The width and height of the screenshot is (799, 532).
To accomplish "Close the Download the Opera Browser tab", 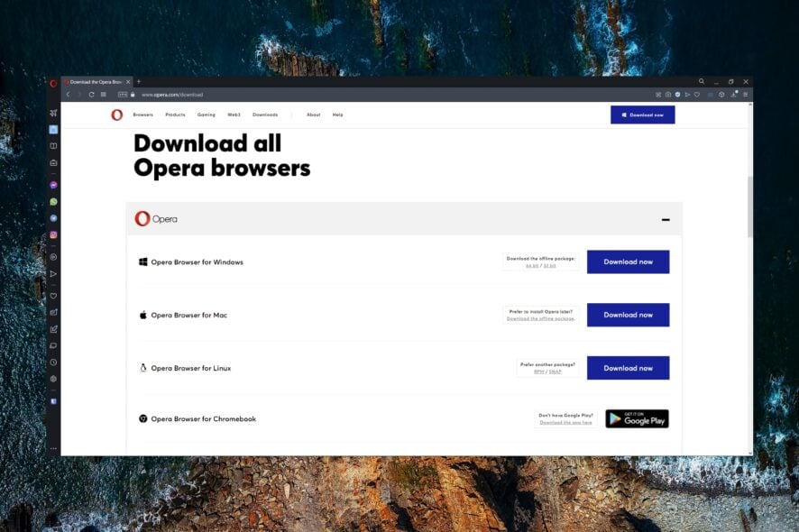I will click(x=128, y=82).
